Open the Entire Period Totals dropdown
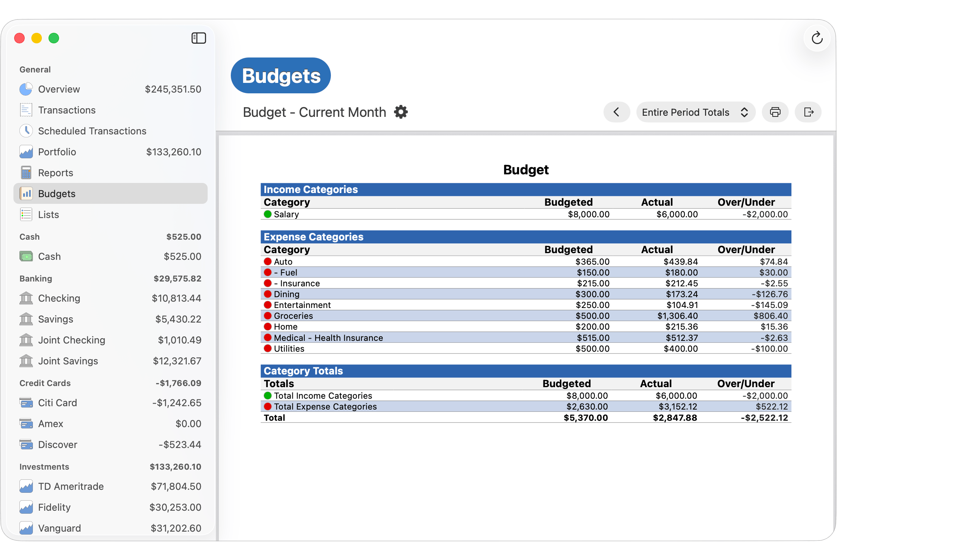The height and width of the screenshot is (560, 971). 695,112
